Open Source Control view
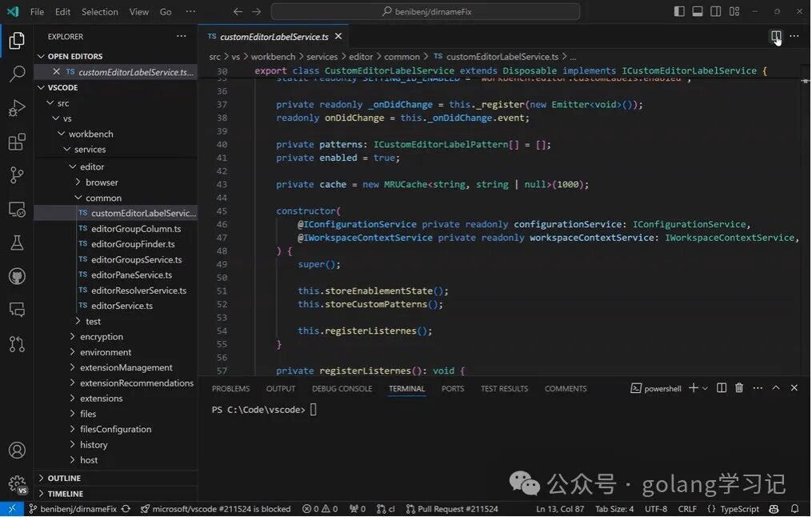Screen dimensions: 812x517 17,174
